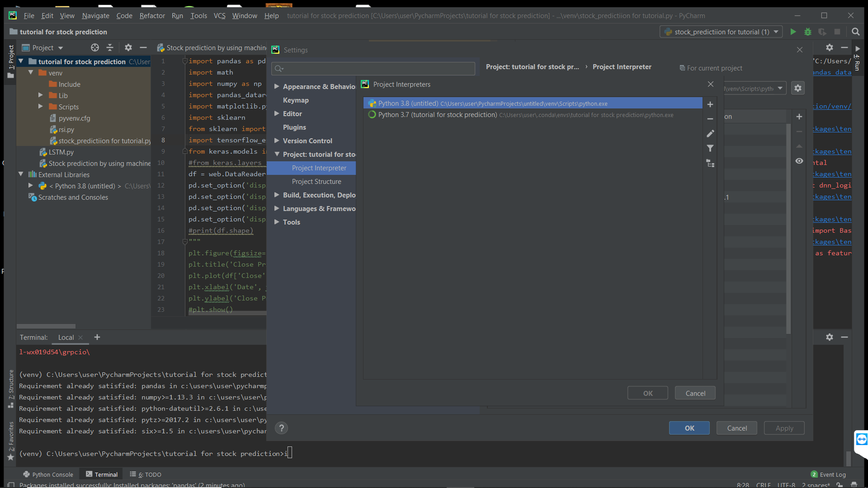Viewport: 868px width, 488px height.
Task: Collapse the Project: tutorial for stock section
Action: (277, 154)
